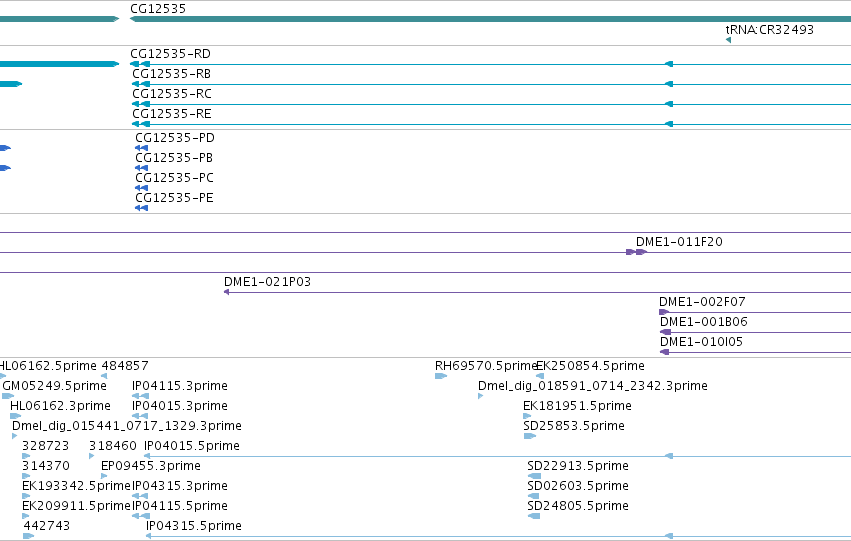Click the DME1-011F20 purple arrow glyph
Viewport: 851px width, 541px height.
pyautogui.click(x=636, y=252)
